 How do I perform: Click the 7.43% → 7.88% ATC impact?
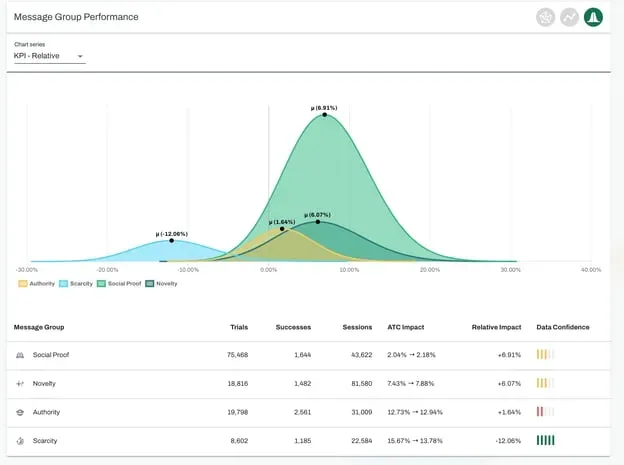pos(410,383)
